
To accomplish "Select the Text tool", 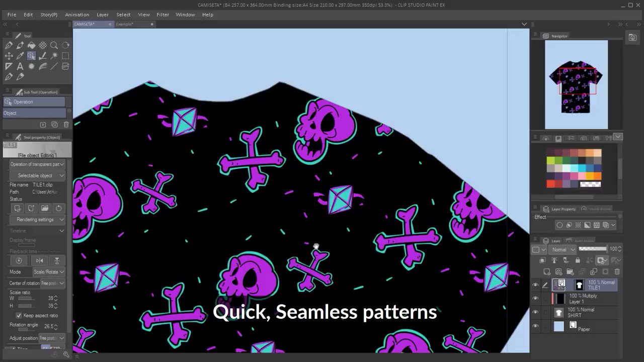I will coord(20,66).
